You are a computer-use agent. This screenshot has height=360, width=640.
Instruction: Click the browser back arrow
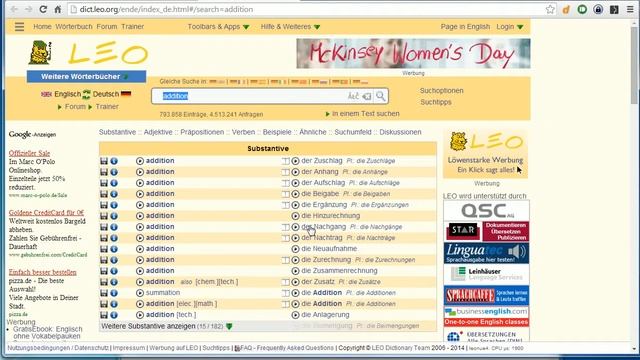[14, 9]
